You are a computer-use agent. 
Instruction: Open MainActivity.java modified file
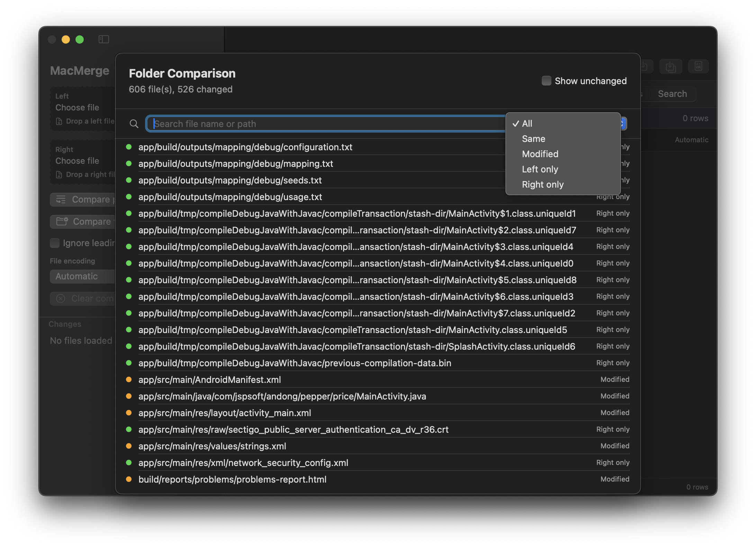click(378, 396)
